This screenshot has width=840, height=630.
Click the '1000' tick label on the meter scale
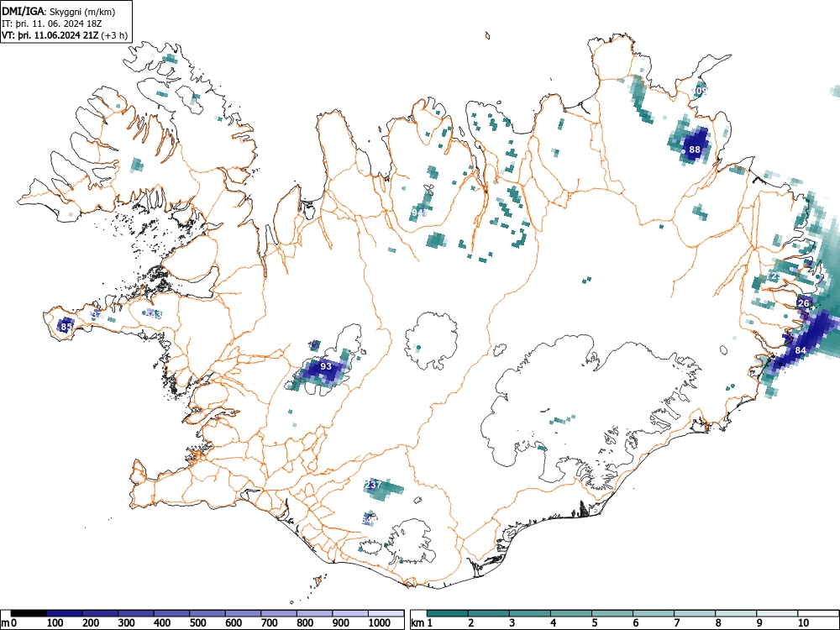pos(380,623)
